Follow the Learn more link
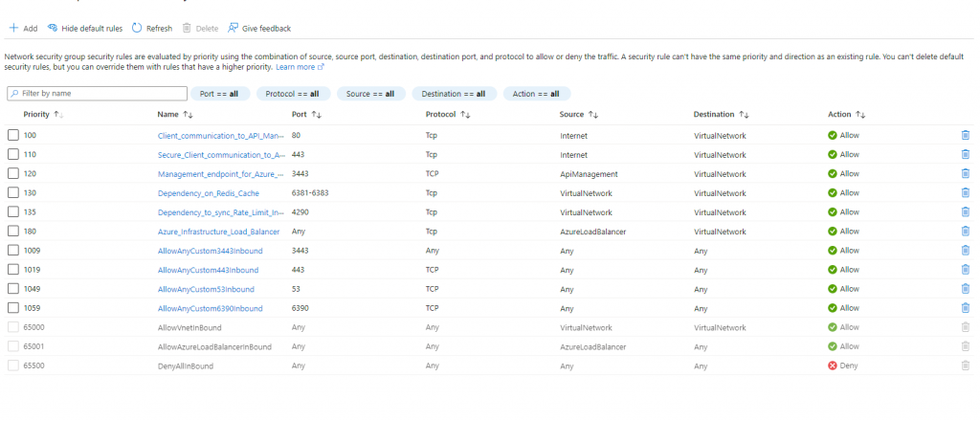The height and width of the screenshot is (421, 980). pyautogui.click(x=299, y=68)
